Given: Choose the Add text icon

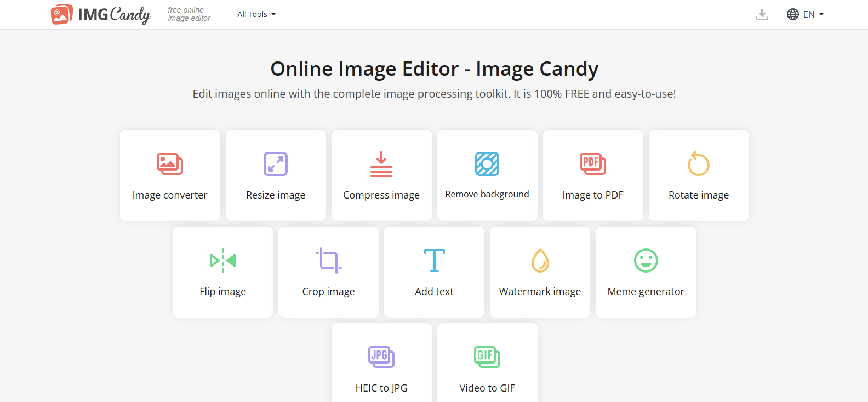Looking at the screenshot, I should (x=435, y=261).
